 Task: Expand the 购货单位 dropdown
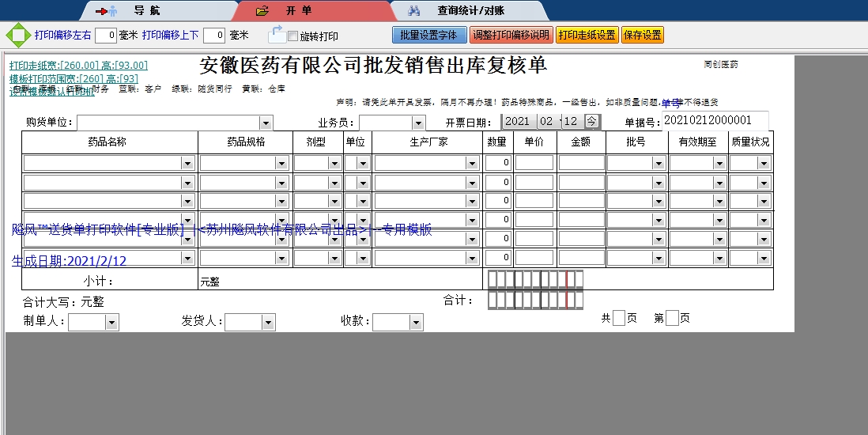point(266,123)
